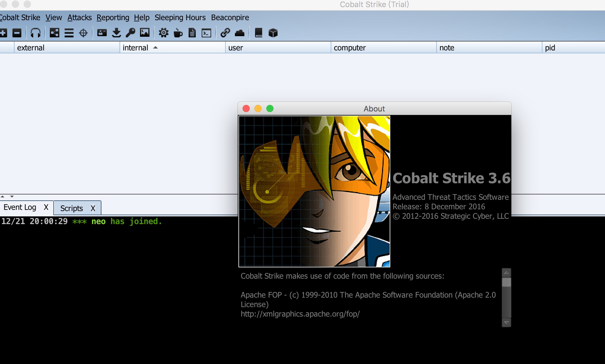Click the Cobalt Strike artwork in About
Image resolution: width=605 pixels, height=364 pixels.
point(314,191)
